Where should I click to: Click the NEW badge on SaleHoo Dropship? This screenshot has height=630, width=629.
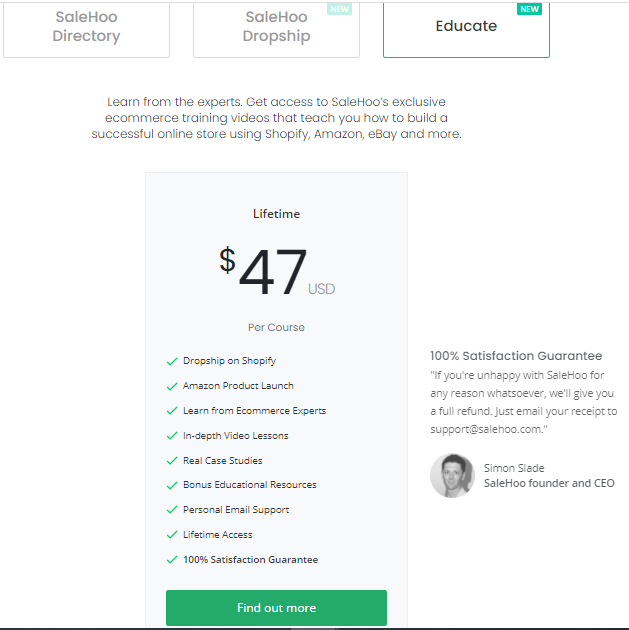click(339, 9)
